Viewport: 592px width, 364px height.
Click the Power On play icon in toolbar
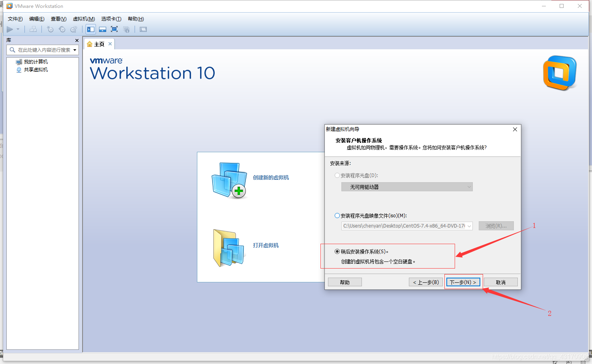tap(10, 29)
